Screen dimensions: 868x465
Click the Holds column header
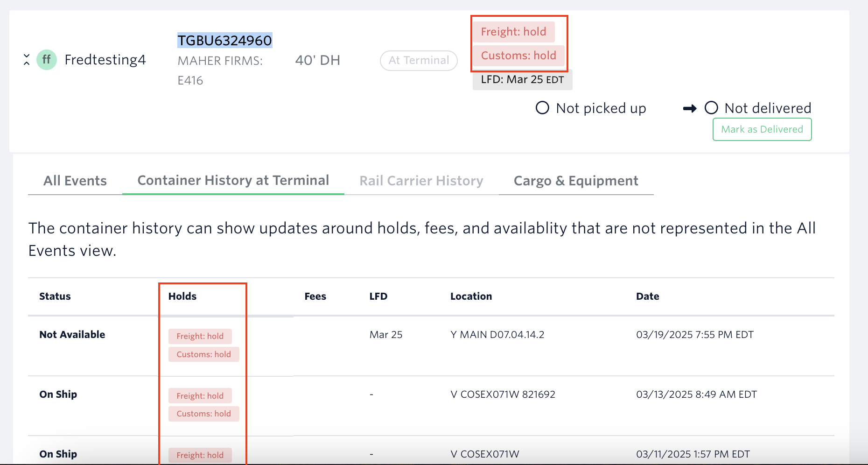point(182,296)
